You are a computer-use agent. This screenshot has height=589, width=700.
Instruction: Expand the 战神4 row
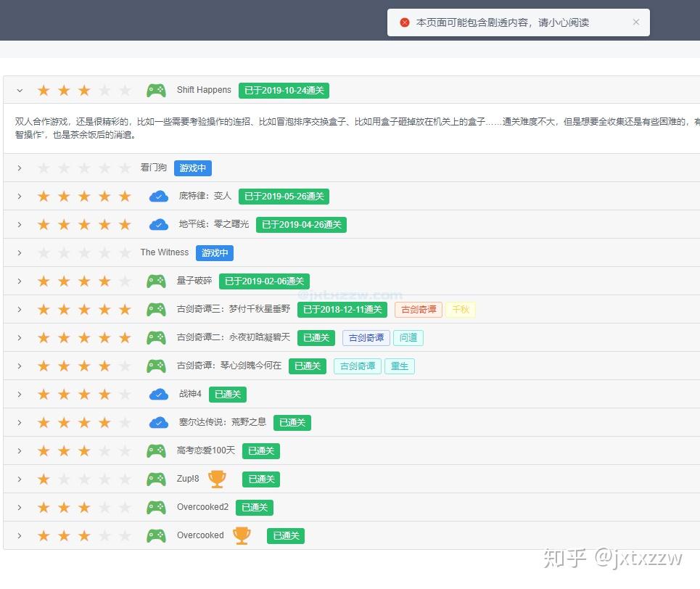point(20,395)
